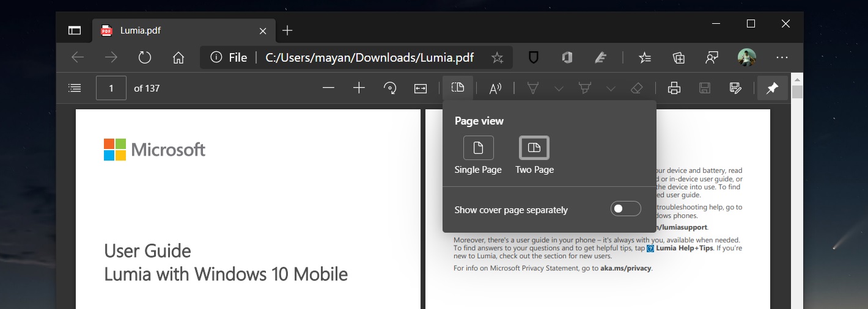Image resolution: width=868 pixels, height=309 pixels.
Task: Enable Show cover page separately
Action: 626,209
